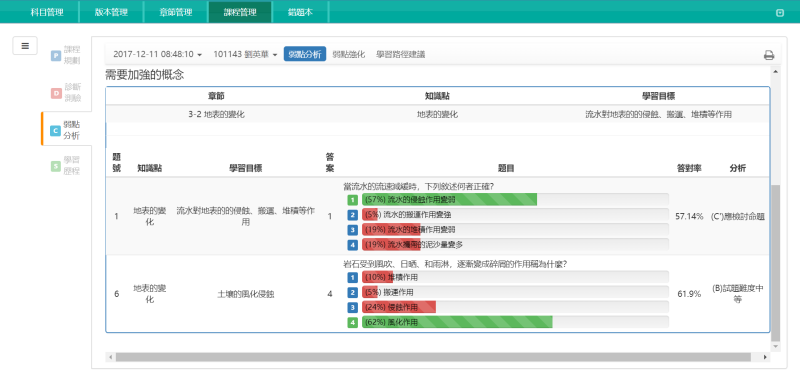The height and width of the screenshot is (384, 800).
Task: Click the 57% green progress bar
Action: pyautogui.click(x=449, y=200)
